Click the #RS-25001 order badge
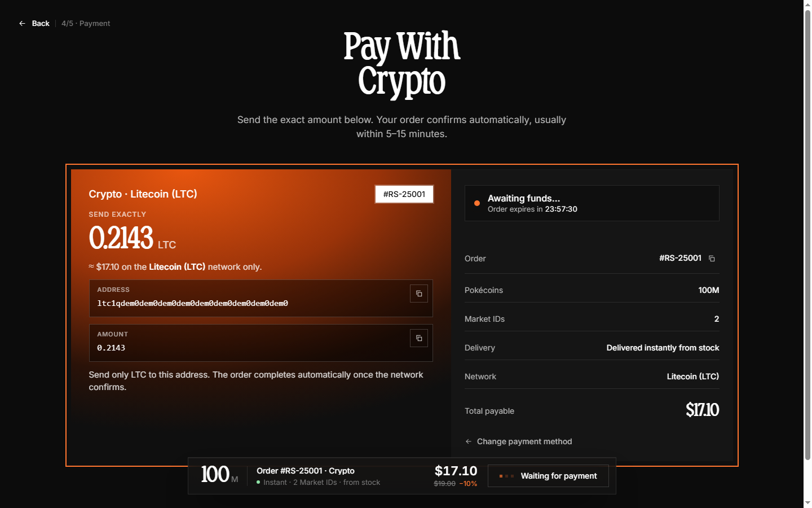Viewport: 812px width, 508px height. pos(404,194)
